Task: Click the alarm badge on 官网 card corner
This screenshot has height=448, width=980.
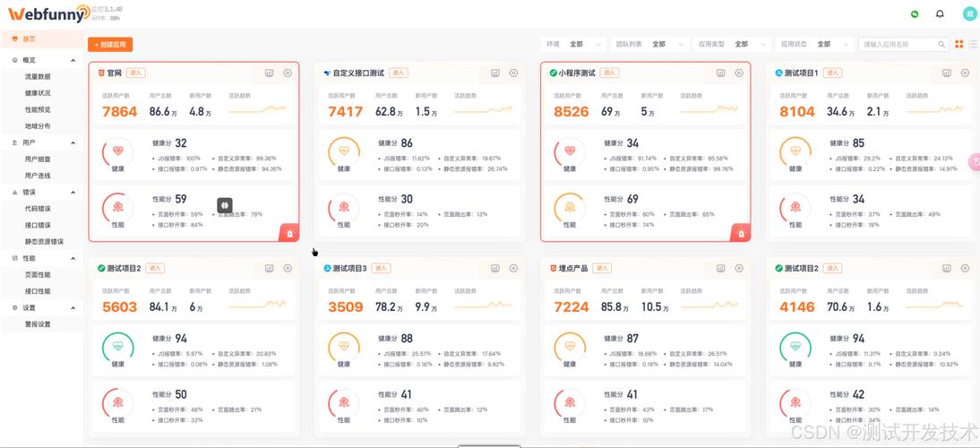Action: 290,233
